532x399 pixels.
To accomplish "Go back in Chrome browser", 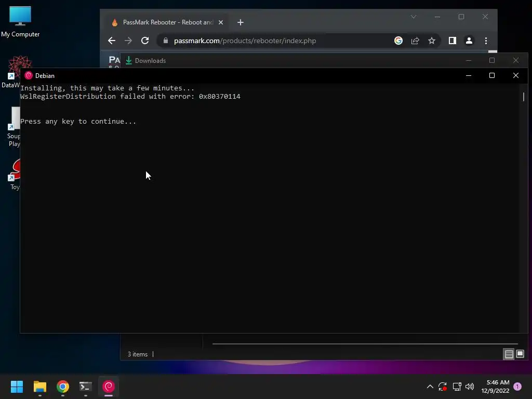I will click(x=112, y=41).
